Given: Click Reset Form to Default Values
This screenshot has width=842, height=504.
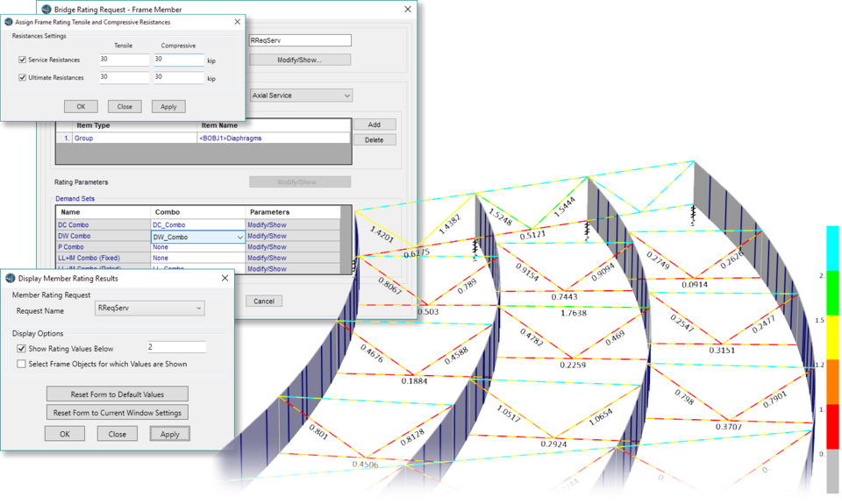Looking at the screenshot, I should pyautogui.click(x=117, y=394).
